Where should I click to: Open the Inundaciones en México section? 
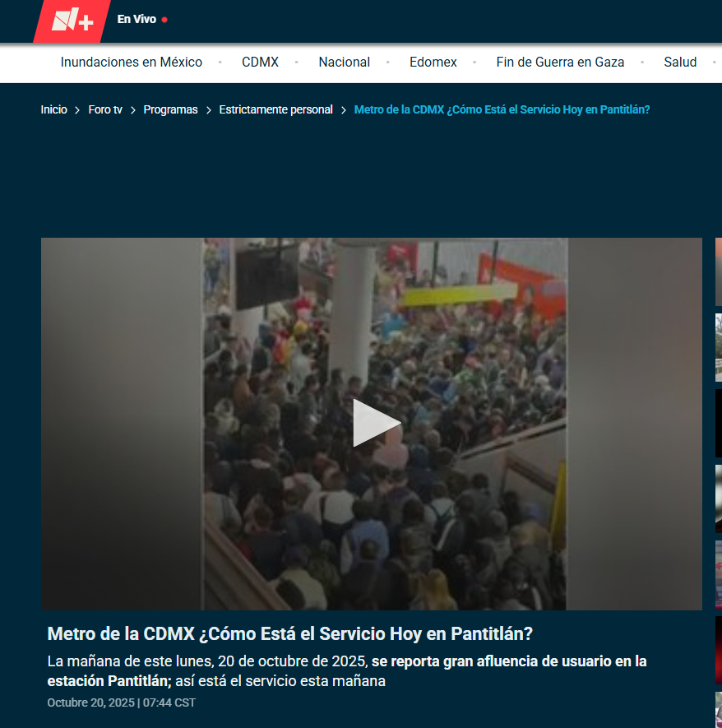pyautogui.click(x=132, y=63)
